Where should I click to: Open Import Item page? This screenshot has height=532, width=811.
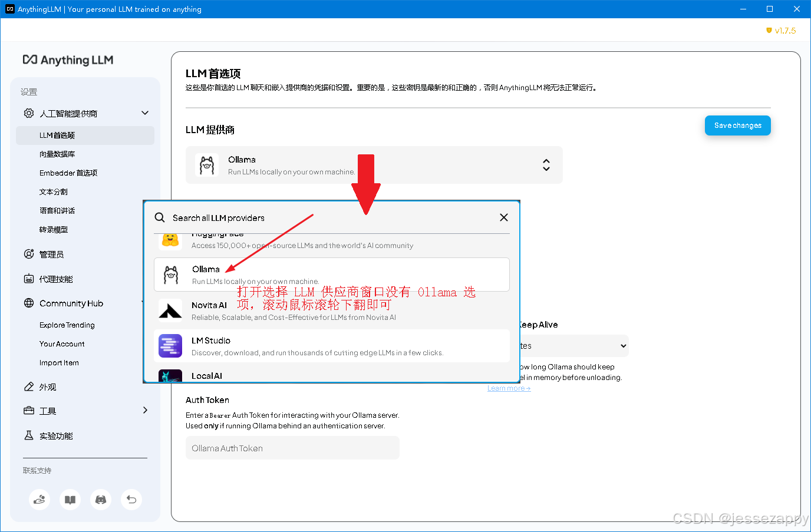pos(59,362)
